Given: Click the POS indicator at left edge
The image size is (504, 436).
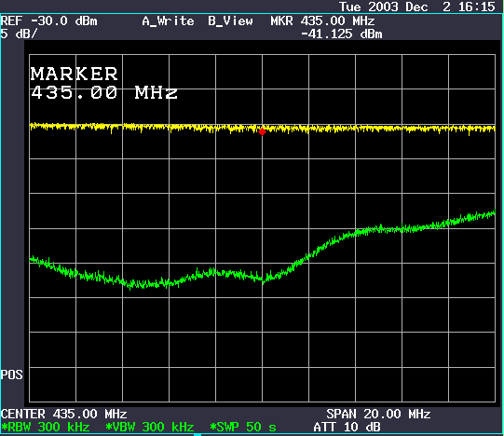Looking at the screenshot, I should coord(11,375).
